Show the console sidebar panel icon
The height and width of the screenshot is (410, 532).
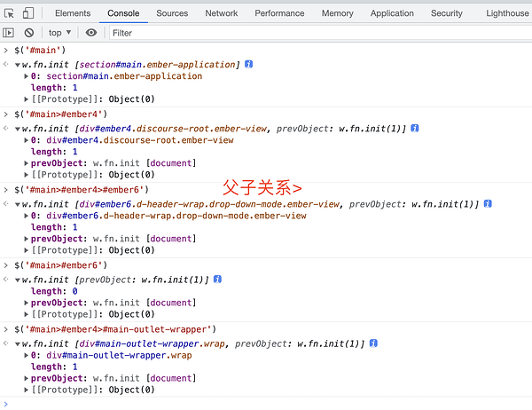[x=9, y=33]
